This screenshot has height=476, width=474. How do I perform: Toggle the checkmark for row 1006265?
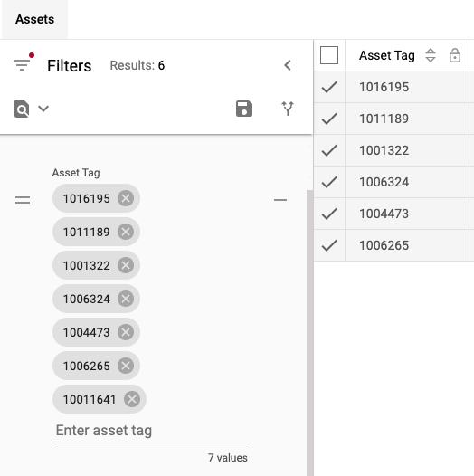click(329, 245)
